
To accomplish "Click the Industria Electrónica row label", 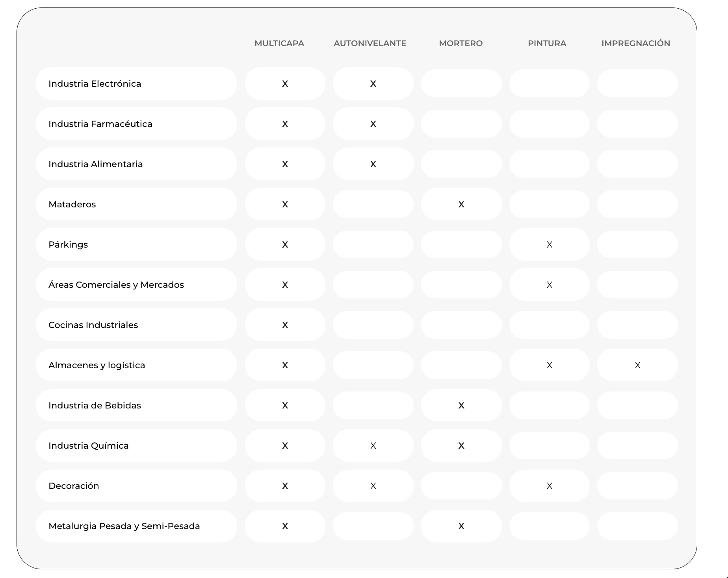I will click(95, 84).
